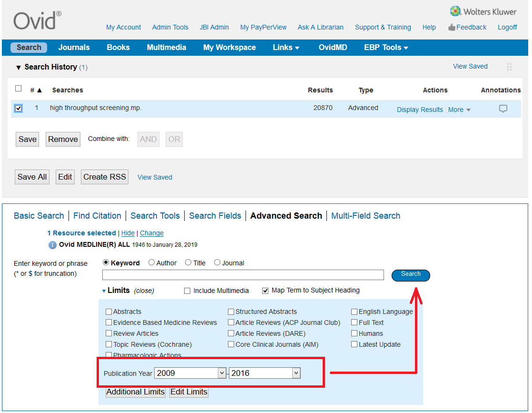Click the Additional Limits button
This screenshot has height=413, width=532.
tap(136, 392)
